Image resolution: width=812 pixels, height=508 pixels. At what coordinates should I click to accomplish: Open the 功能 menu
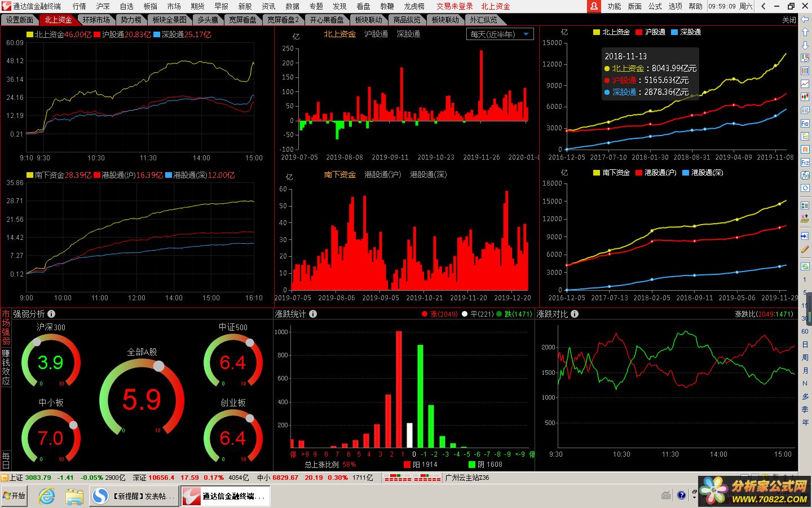tap(615, 6)
